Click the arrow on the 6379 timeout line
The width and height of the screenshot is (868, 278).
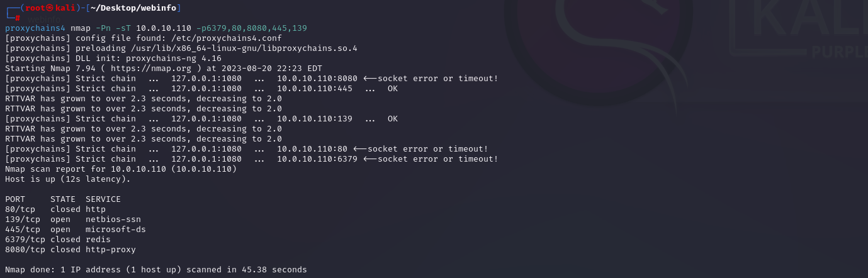click(x=369, y=159)
